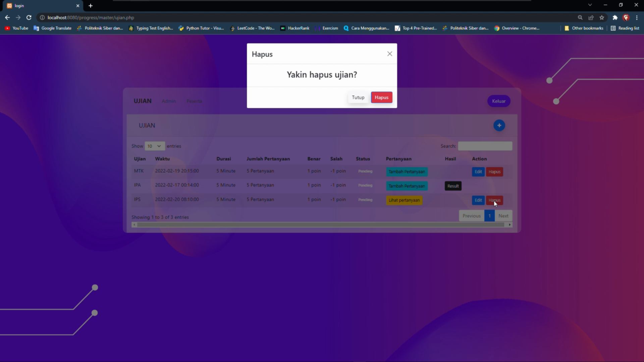Switch to the Peserta tab
644x362 pixels.
[x=194, y=101]
